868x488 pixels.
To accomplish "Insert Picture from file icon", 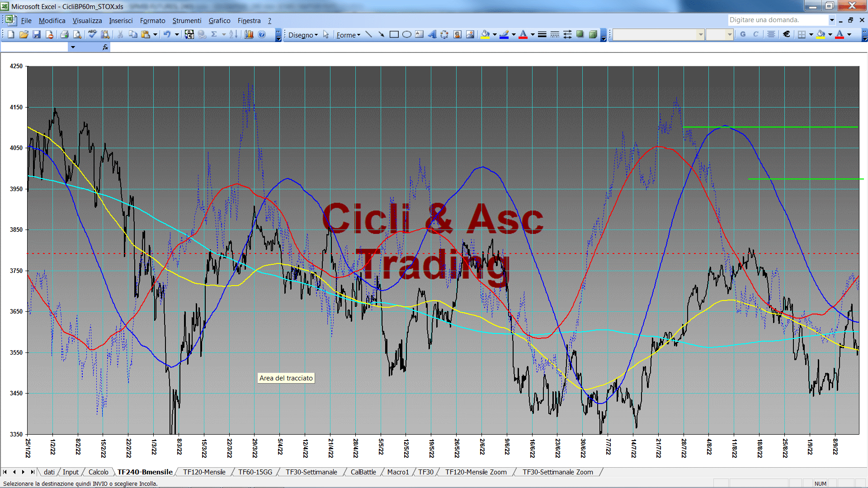I will point(470,34).
